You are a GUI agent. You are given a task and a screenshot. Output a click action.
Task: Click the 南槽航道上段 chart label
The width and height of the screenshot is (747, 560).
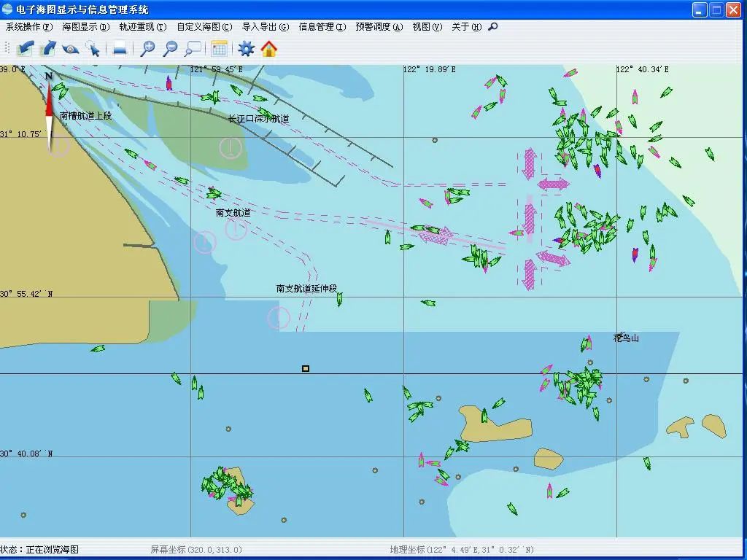86,115
